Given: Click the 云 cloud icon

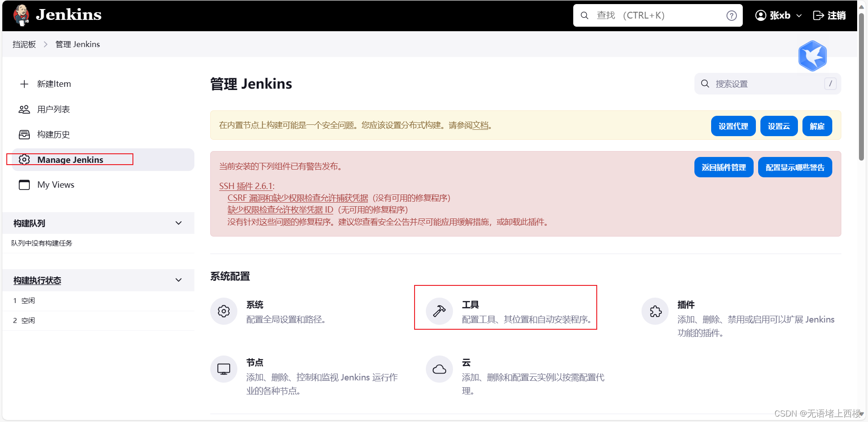Looking at the screenshot, I should [439, 369].
